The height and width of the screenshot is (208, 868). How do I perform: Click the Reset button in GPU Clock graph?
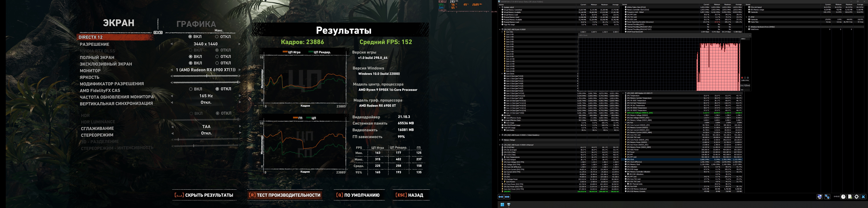coord(748,86)
